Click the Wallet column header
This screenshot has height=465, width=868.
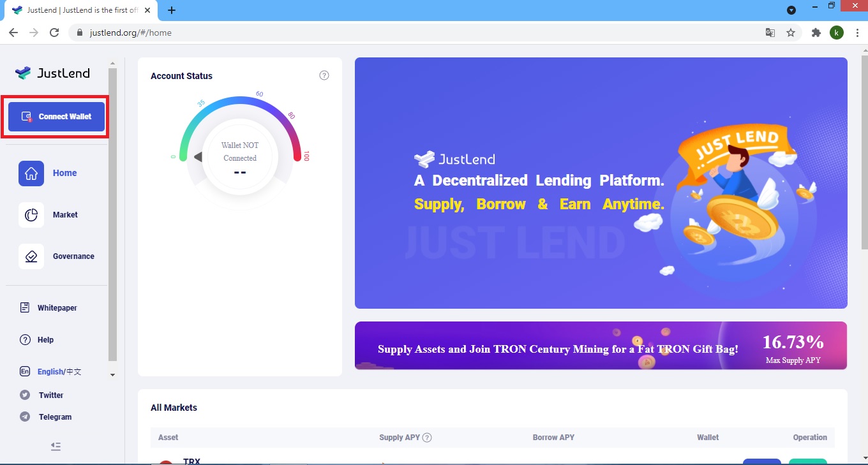(708, 438)
